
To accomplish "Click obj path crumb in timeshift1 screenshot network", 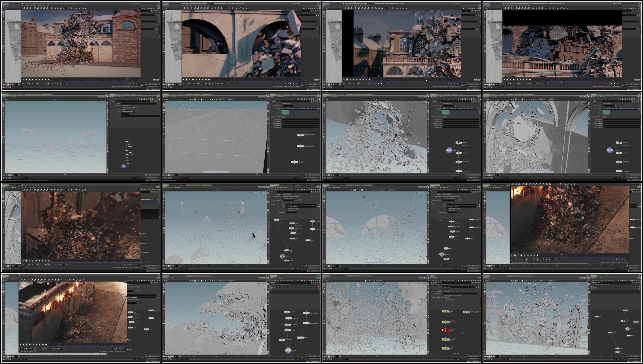I will [x=276, y=278].
